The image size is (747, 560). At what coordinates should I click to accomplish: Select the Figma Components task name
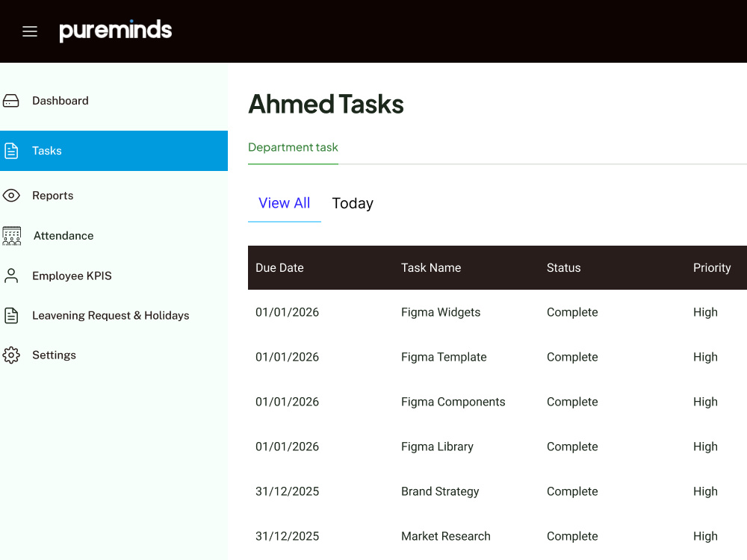(x=453, y=402)
